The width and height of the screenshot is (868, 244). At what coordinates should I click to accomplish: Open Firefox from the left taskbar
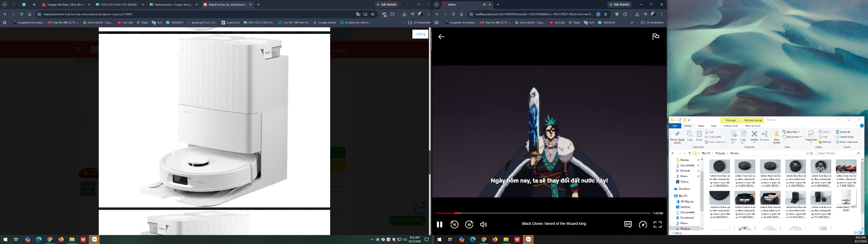pos(61,239)
